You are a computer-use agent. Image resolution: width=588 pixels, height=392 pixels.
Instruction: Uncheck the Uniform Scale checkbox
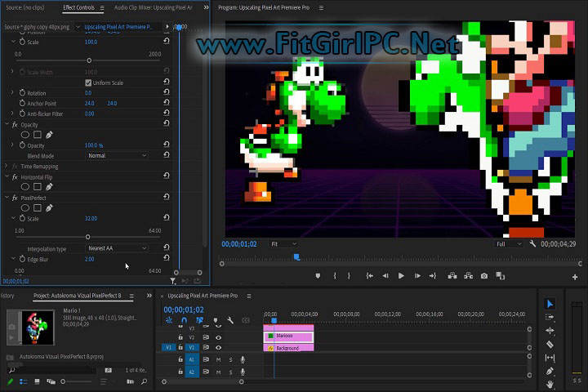88,82
